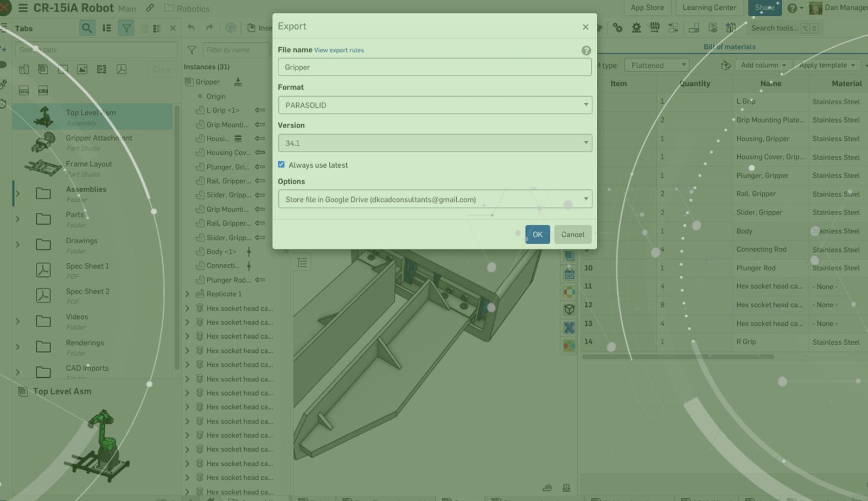Open the Add column dropdown
Screen dimensions: 868x501
763,65
